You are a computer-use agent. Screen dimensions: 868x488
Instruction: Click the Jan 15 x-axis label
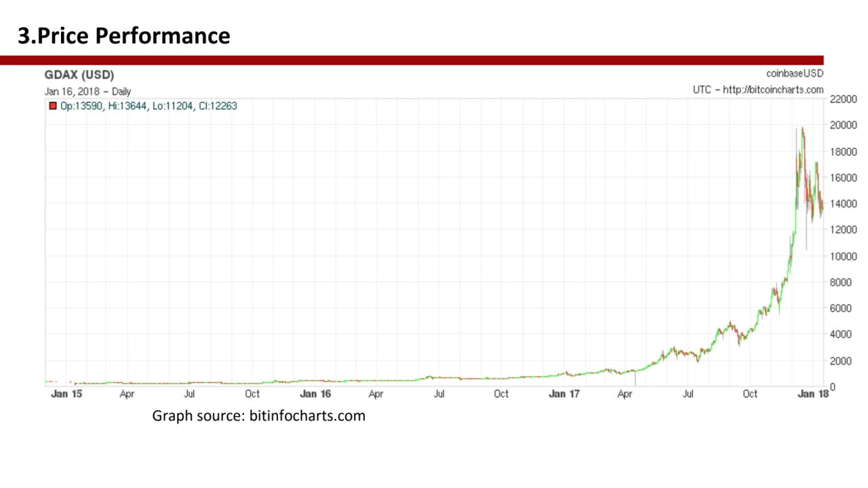(x=66, y=394)
